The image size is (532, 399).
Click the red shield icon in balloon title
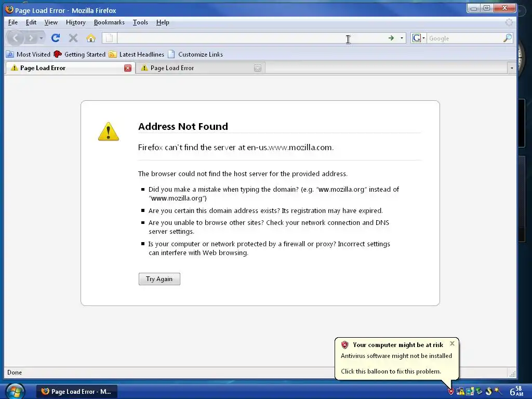[345, 345]
